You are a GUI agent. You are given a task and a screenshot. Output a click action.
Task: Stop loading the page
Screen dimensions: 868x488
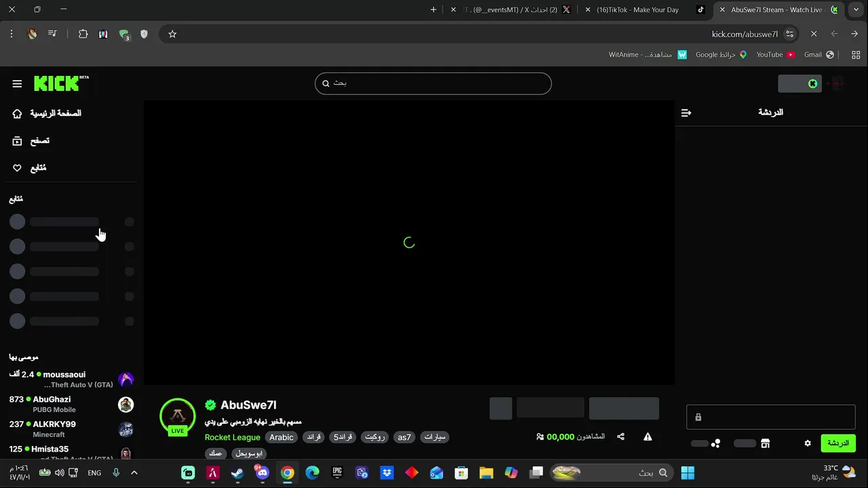click(x=814, y=34)
